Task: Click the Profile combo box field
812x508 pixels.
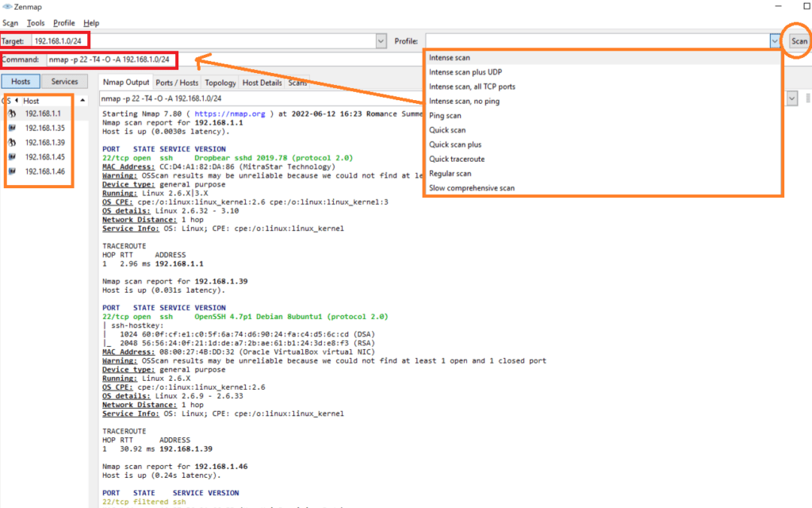Action: pyautogui.click(x=598, y=41)
